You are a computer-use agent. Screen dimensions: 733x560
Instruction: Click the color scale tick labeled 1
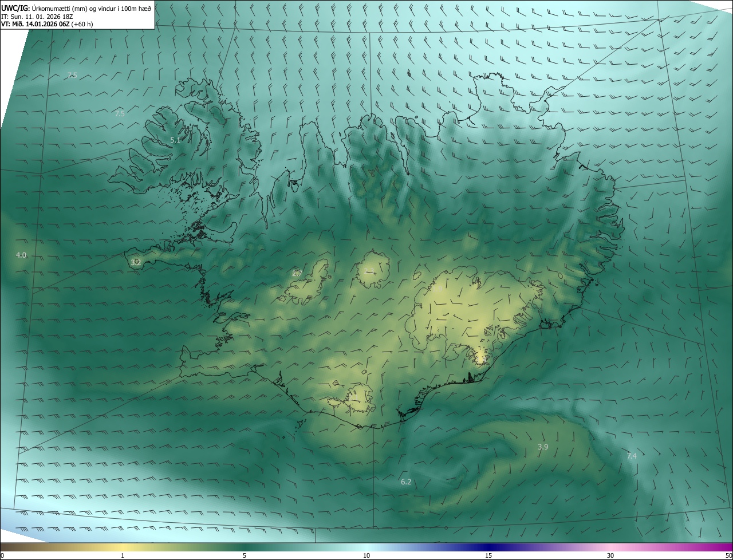123,555
